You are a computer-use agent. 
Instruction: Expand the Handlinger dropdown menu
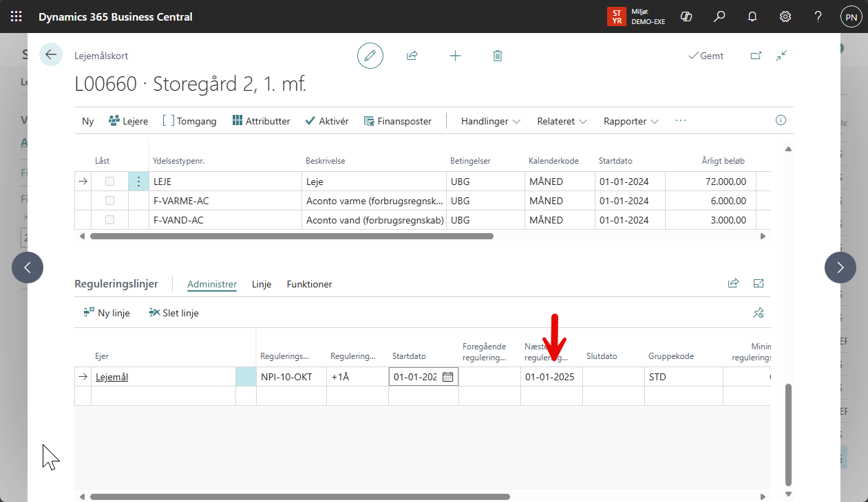491,121
